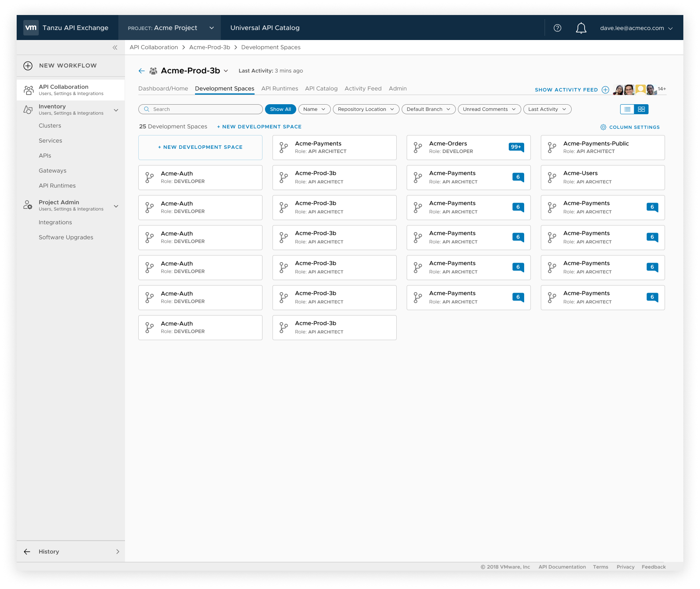Click the team icon next to Acme-Prod-3b title
This screenshot has height=589, width=700.
pos(153,71)
